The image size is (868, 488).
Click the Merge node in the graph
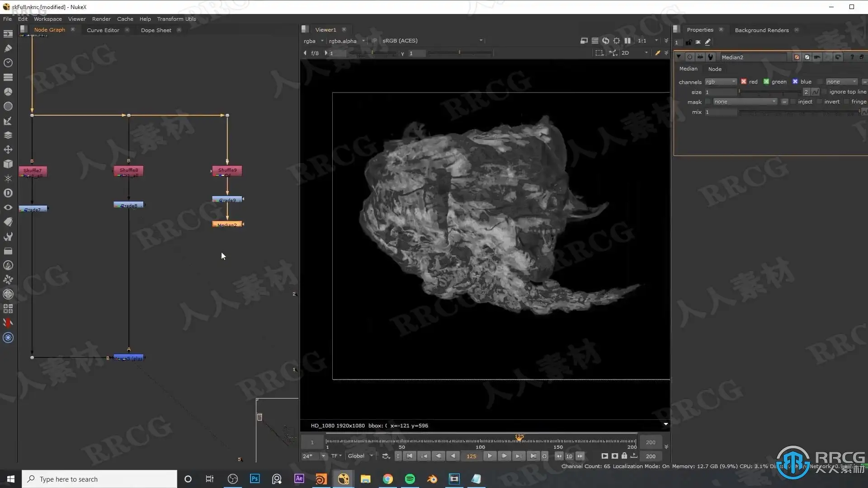pos(129,358)
